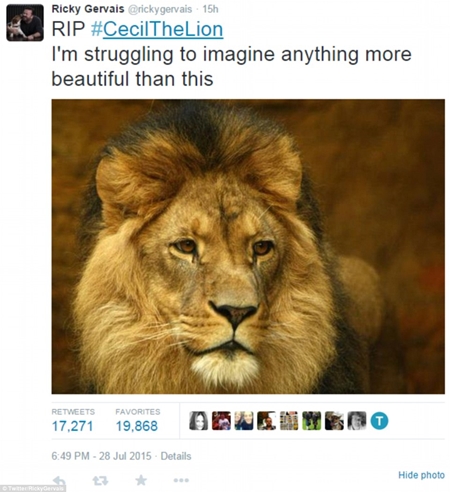View the 17,271 retweets count
The width and height of the screenshot is (450, 492).
[72, 426]
